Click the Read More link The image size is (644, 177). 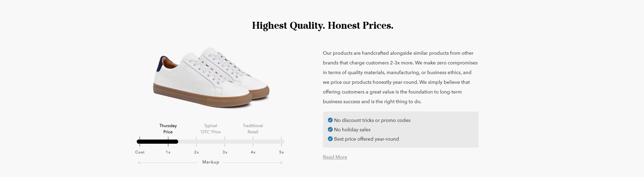(335, 157)
